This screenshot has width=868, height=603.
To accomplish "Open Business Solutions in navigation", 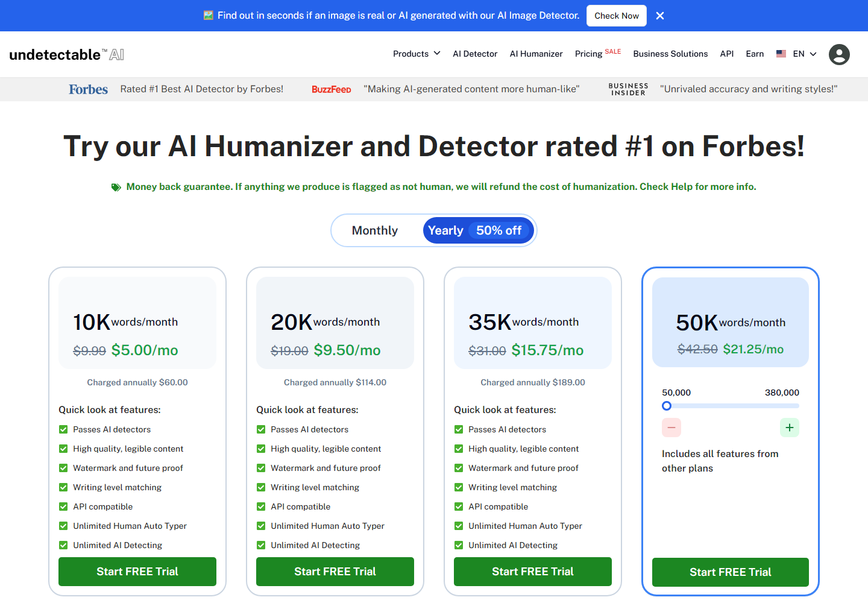I will point(670,54).
